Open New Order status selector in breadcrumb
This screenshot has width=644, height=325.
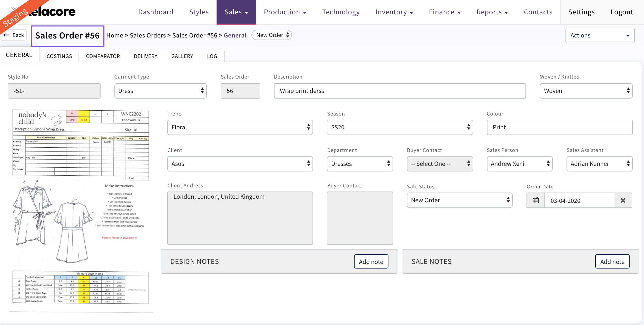point(272,35)
